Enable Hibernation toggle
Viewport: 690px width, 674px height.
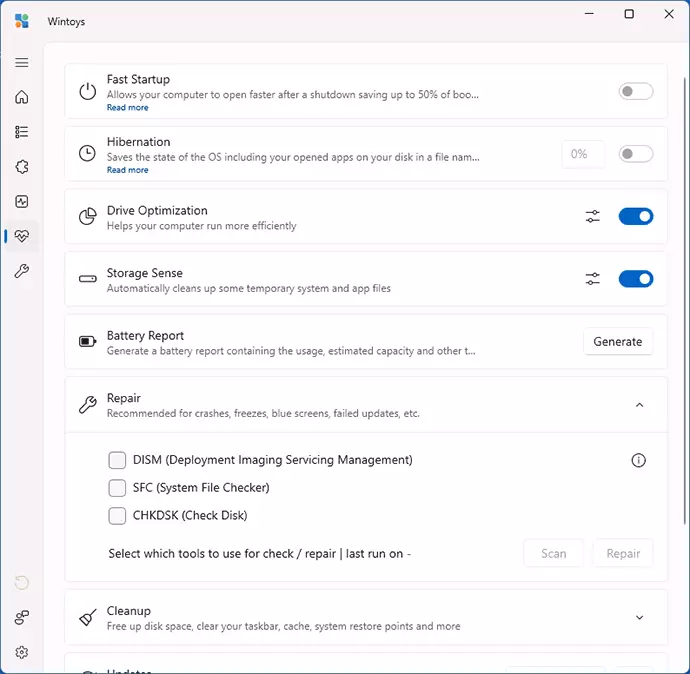pos(636,154)
